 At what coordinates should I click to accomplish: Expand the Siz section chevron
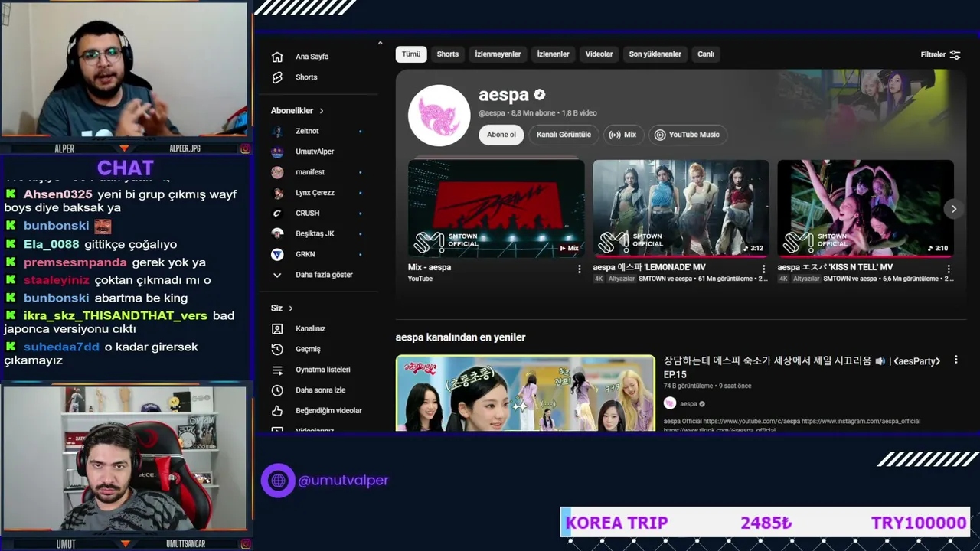click(x=290, y=308)
